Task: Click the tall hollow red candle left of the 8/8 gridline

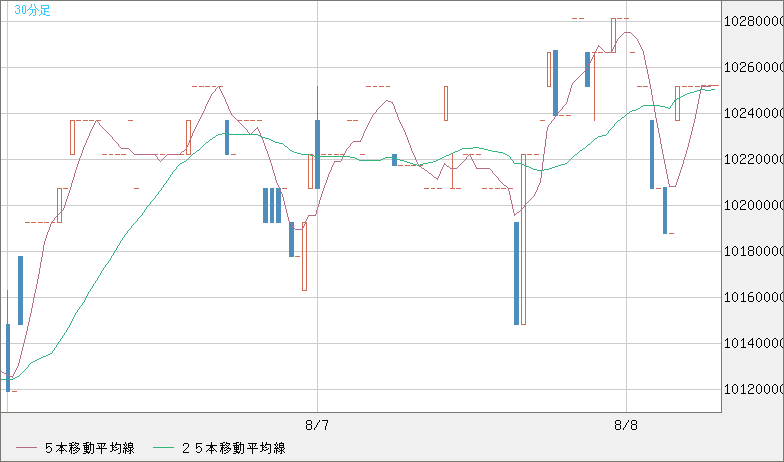Action: tap(524, 240)
